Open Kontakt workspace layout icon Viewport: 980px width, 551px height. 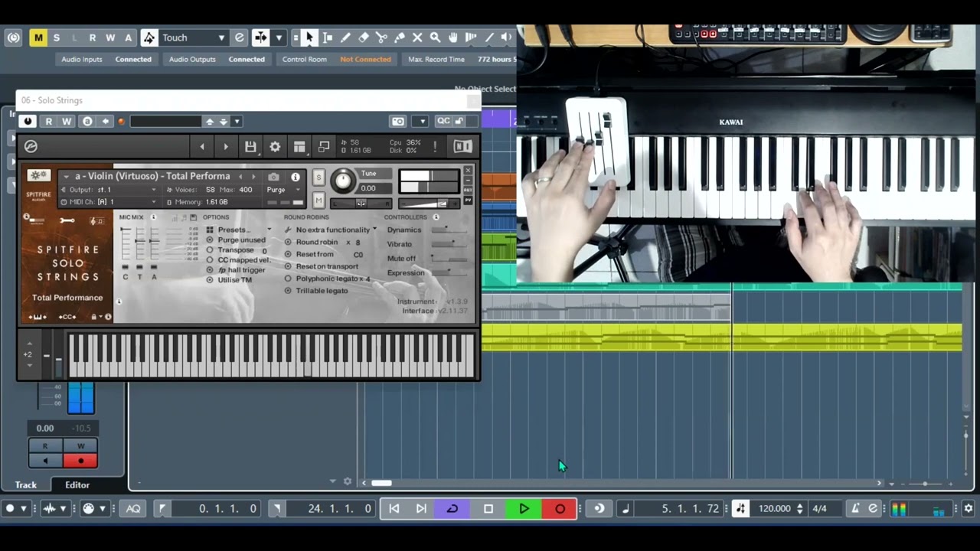click(299, 146)
